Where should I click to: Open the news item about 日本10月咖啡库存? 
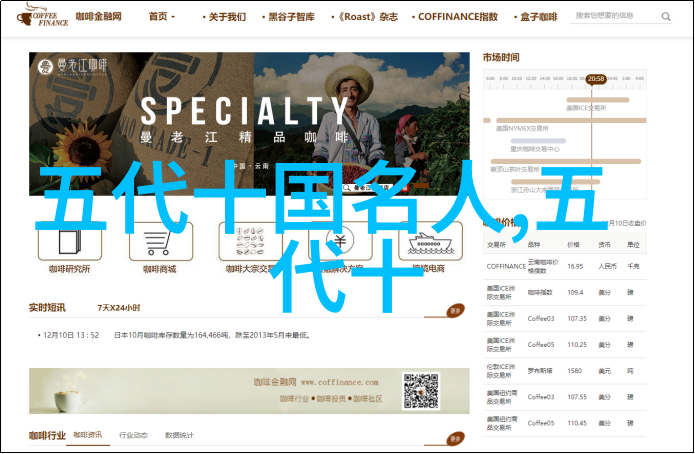(x=212, y=335)
